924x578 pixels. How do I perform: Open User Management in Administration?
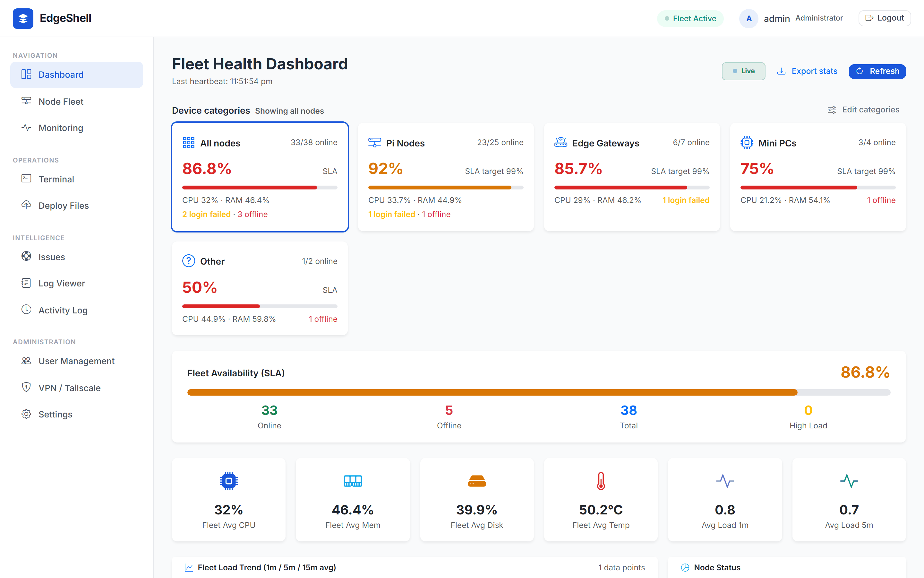77,361
